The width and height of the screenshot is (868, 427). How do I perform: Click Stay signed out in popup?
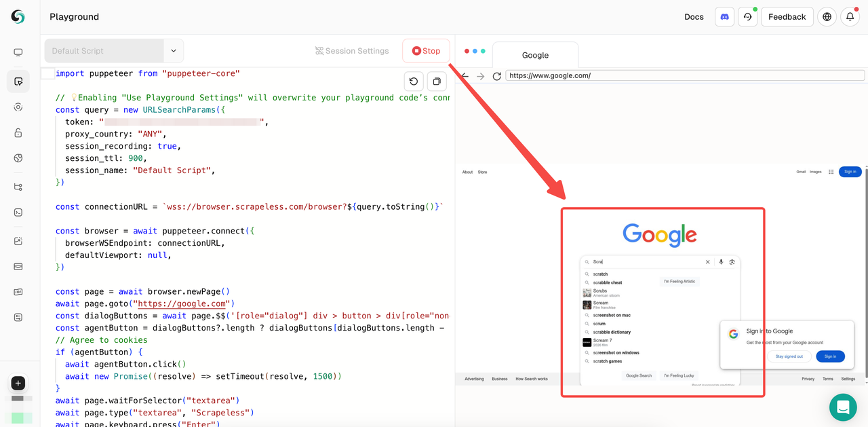pyautogui.click(x=789, y=356)
